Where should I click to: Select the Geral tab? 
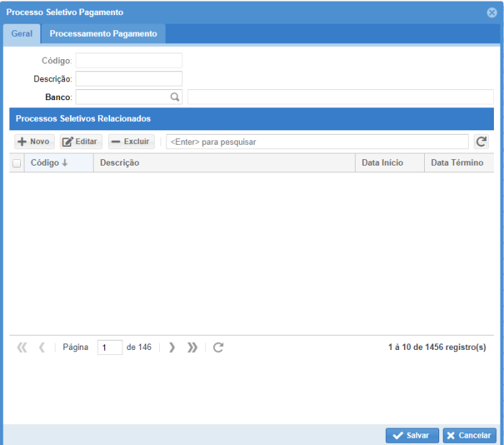click(x=22, y=34)
